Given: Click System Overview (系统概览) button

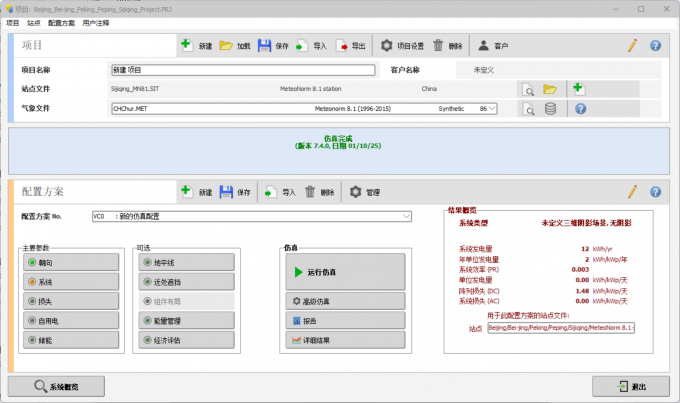Looking at the screenshot, I should tap(56, 386).
